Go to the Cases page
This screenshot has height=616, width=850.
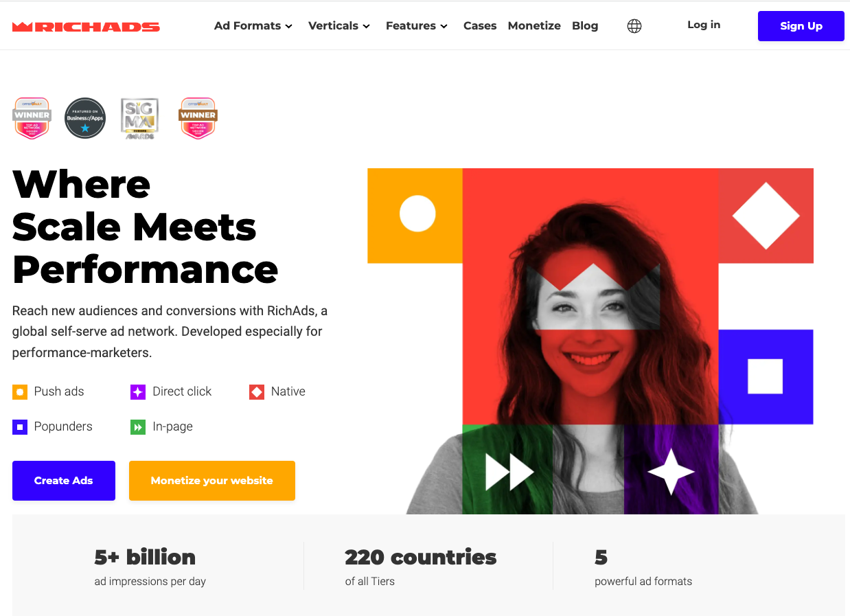[x=480, y=26]
